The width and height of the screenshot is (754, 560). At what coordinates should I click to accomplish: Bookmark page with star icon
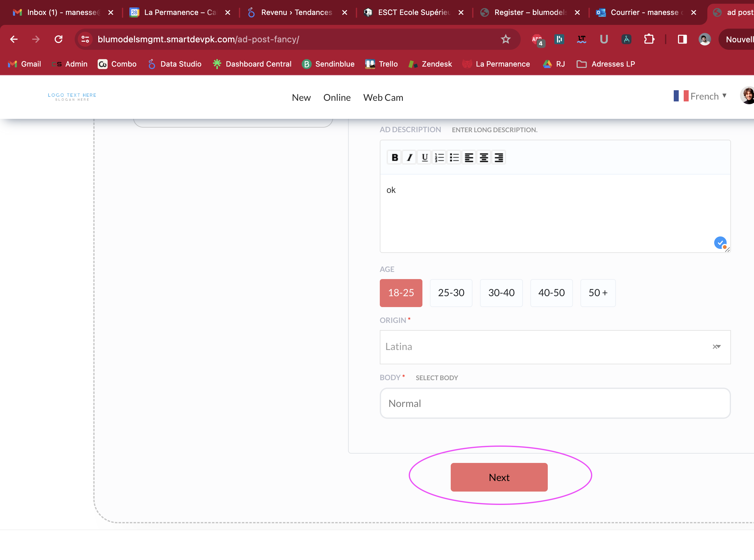pyautogui.click(x=505, y=39)
